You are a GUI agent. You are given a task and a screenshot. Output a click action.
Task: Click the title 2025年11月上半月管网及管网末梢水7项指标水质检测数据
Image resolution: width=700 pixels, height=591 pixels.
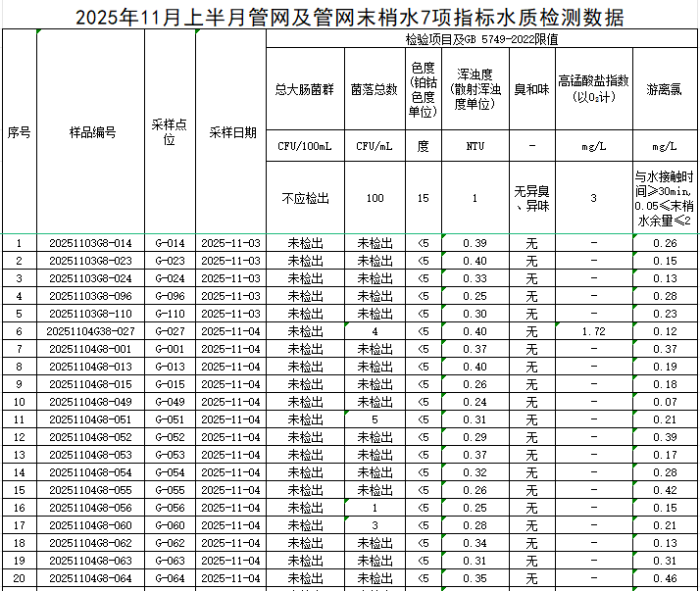[x=350, y=18]
